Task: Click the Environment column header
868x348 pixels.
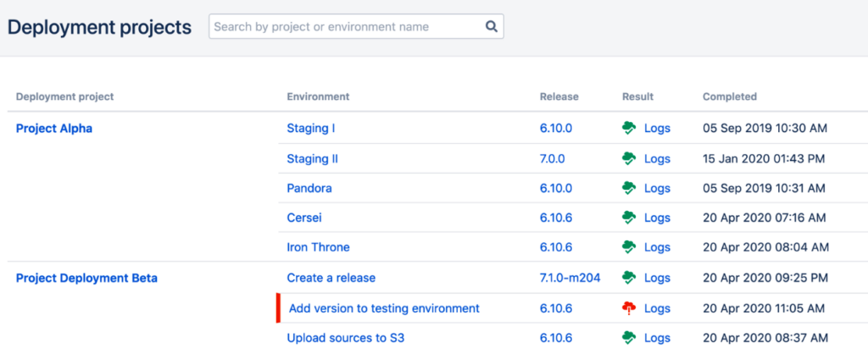Action: (x=318, y=97)
